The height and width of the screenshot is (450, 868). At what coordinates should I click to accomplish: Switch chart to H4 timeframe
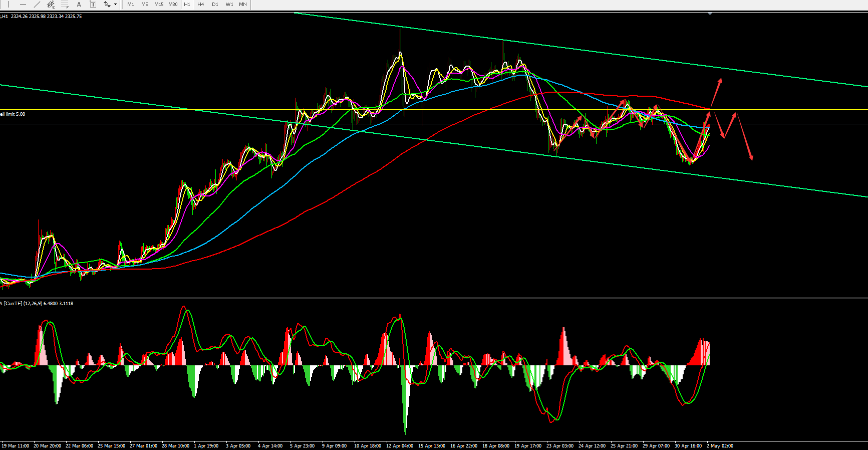click(200, 5)
